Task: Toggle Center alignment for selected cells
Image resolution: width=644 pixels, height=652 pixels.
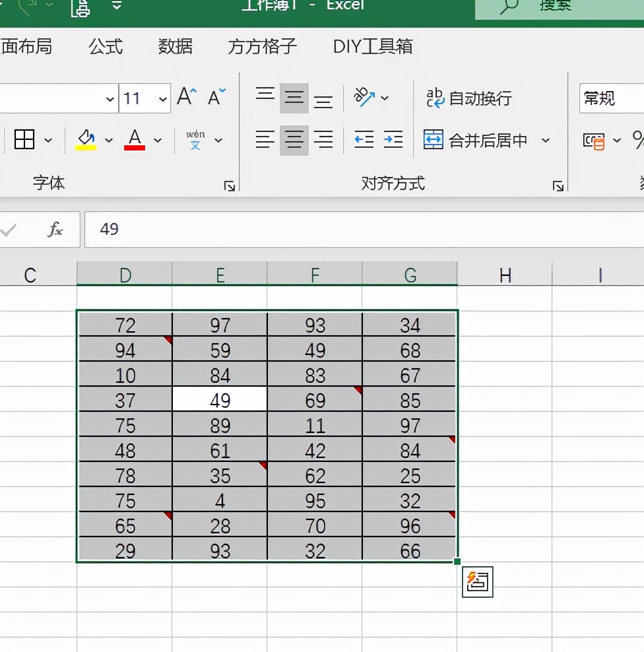Action: tap(294, 140)
